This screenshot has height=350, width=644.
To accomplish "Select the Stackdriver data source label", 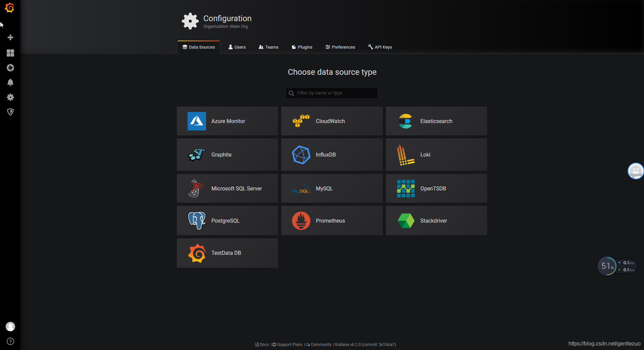I will [x=434, y=221].
